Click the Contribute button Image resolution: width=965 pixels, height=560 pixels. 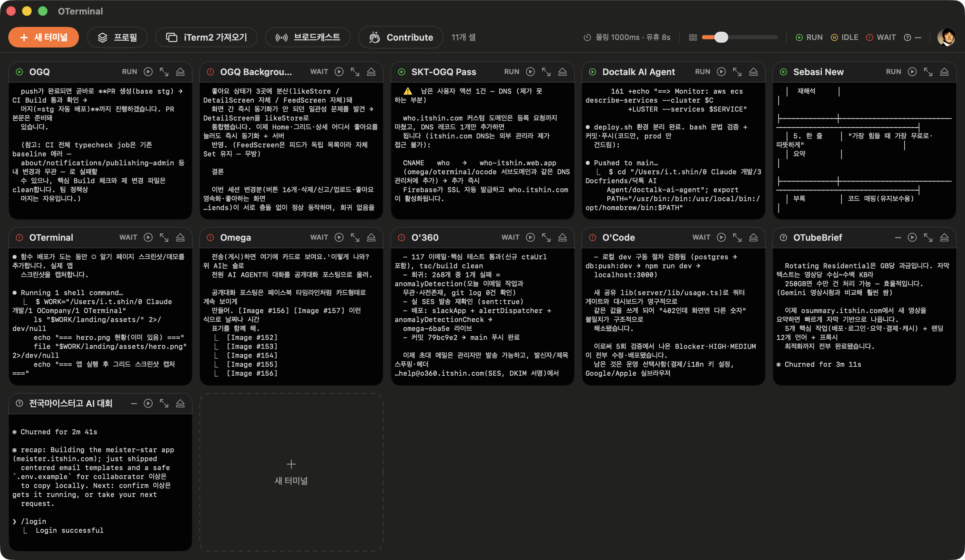(x=400, y=37)
